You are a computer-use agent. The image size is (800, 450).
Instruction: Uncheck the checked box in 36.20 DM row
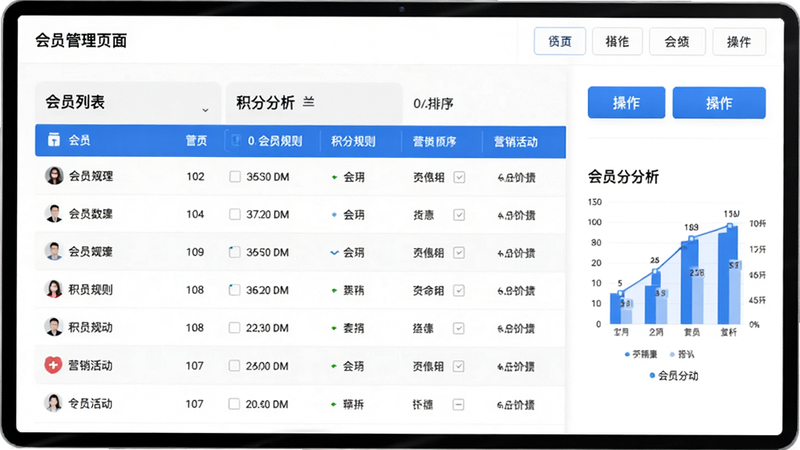[459, 290]
